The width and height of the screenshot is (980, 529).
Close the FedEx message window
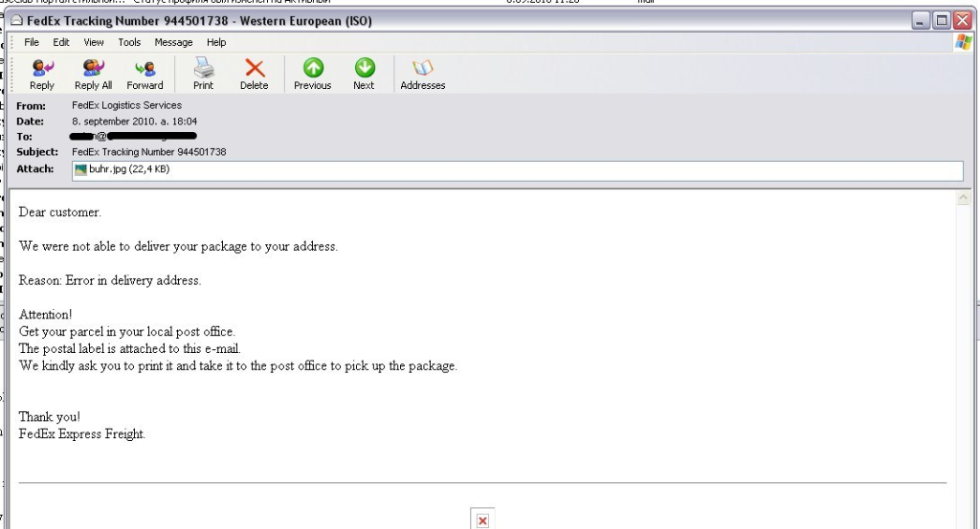point(963,21)
